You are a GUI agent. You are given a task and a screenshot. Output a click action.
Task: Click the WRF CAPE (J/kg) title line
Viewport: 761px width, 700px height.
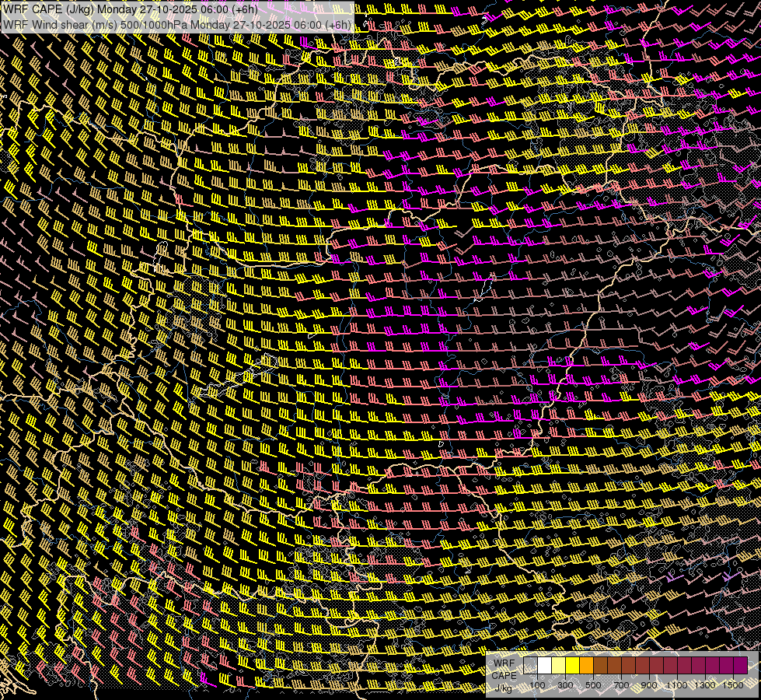tap(130, 9)
